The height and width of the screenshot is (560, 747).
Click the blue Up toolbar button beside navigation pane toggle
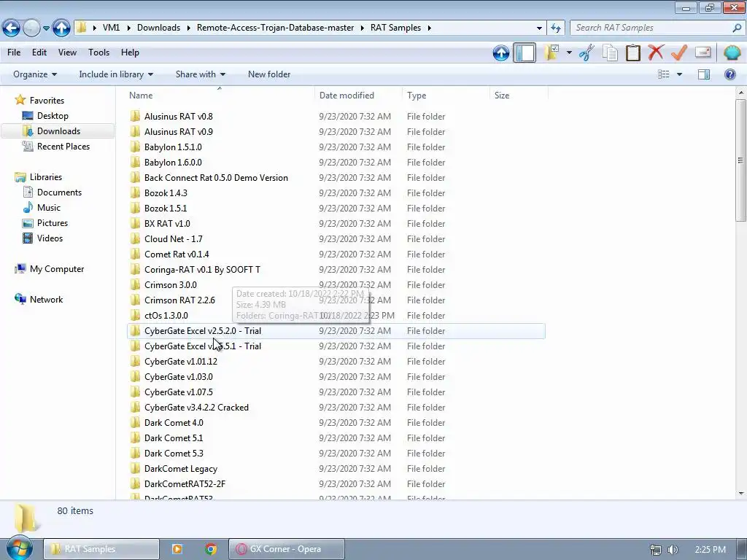click(500, 52)
